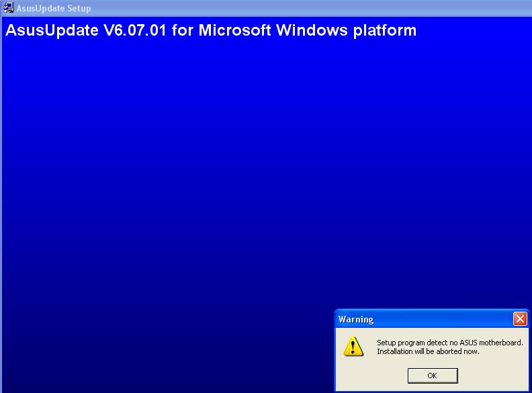The height and width of the screenshot is (393, 532).
Task: Click the 'Installation will be aborted now.' text
Action: [428, 351]
